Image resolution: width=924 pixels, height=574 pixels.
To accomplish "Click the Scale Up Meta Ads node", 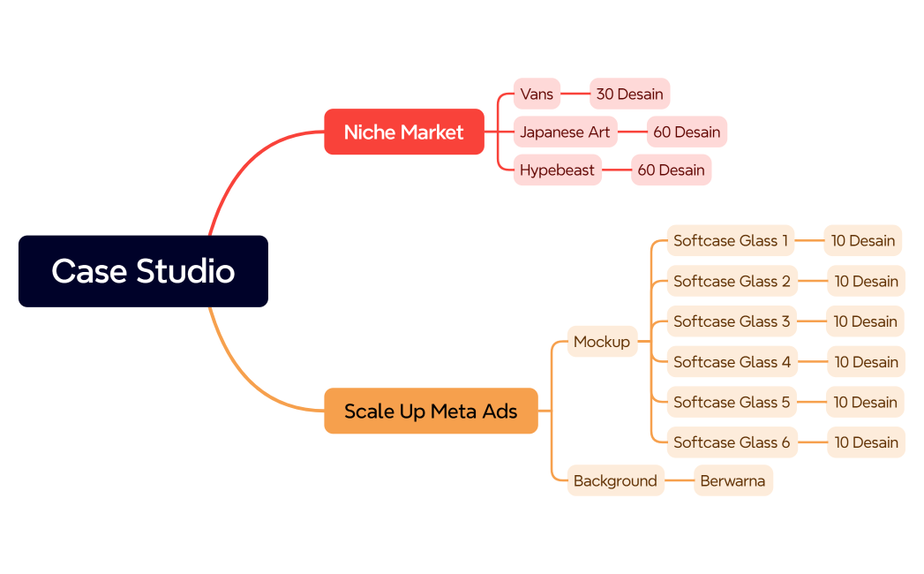I will (x=431, y=411).
